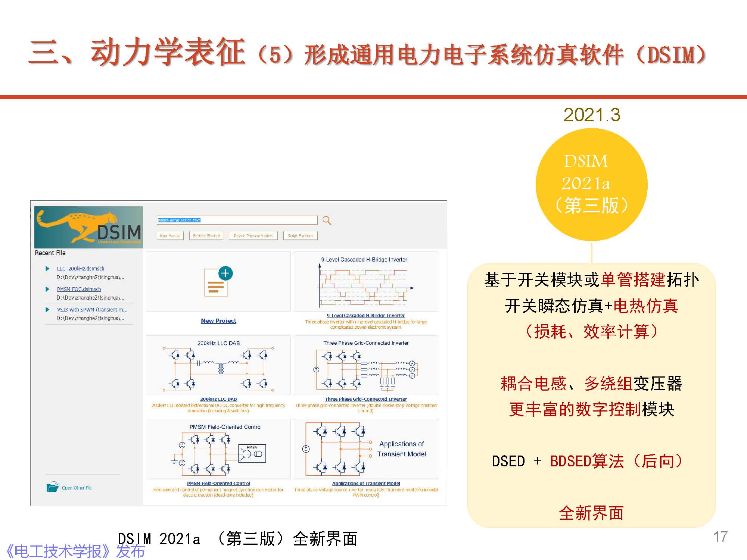Click path text under LLC_200kHz.dsimsch
This screenshot has width=747, height=560.
pyautogui.click(x=90, y=278)
